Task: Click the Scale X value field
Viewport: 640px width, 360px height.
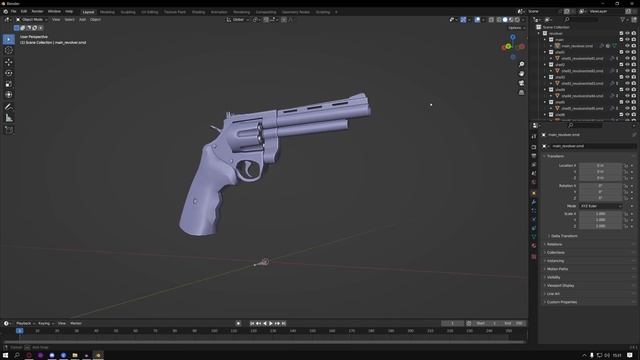Action: (601, 214)
